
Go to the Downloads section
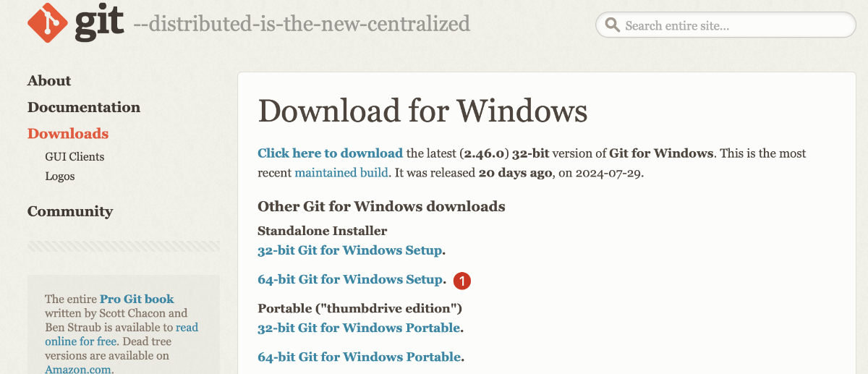68,134
